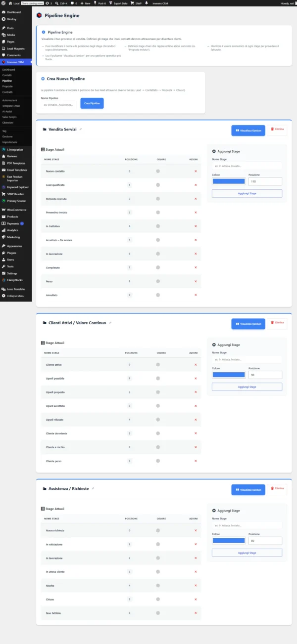The image size is (297, 644).
Task: Delete the Nuova richiesta stage
Action: [196, 530]
